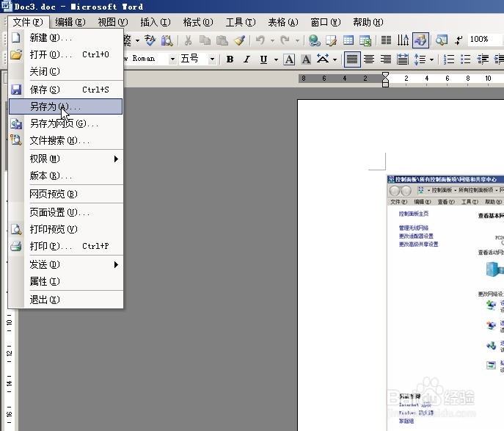Toggle Bold formatting

(x=230, y=59)
